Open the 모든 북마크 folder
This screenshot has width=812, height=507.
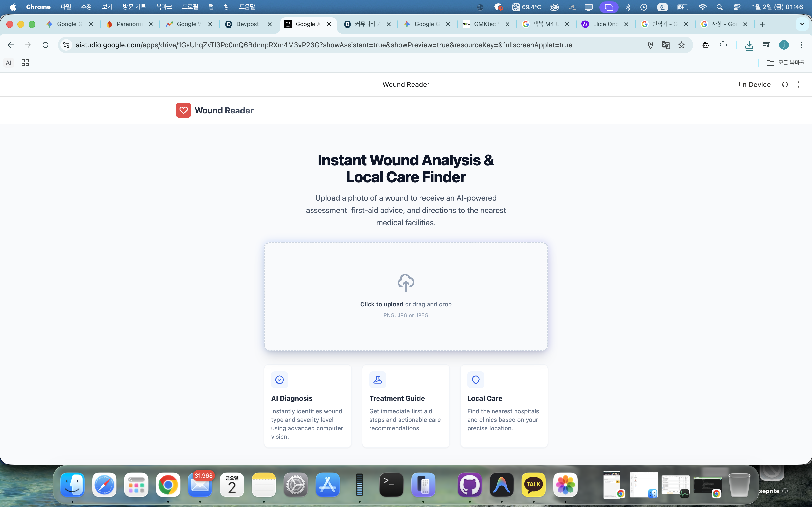click(x=785, y=63)
